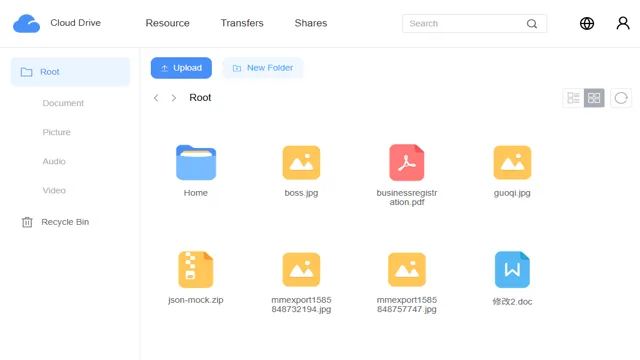Open the Resource menu

tap(167, 23)
